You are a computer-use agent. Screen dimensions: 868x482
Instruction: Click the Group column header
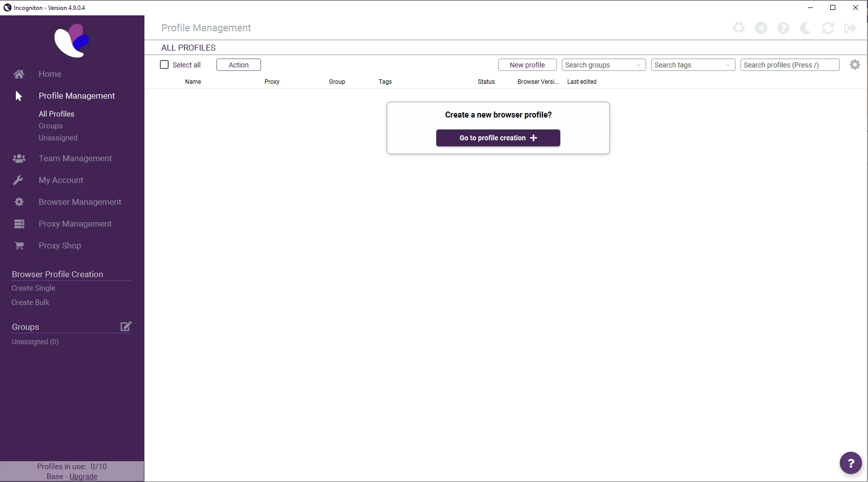(337, 82)
